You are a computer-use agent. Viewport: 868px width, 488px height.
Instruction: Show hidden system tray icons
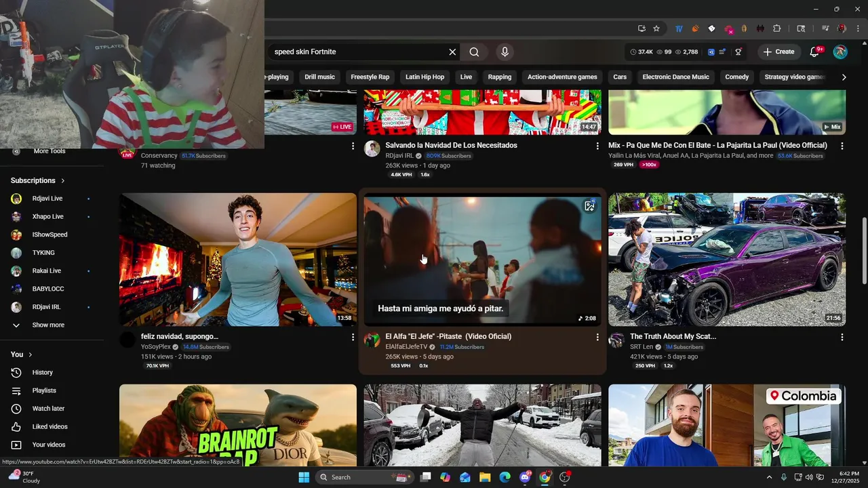tap(769, 477)
